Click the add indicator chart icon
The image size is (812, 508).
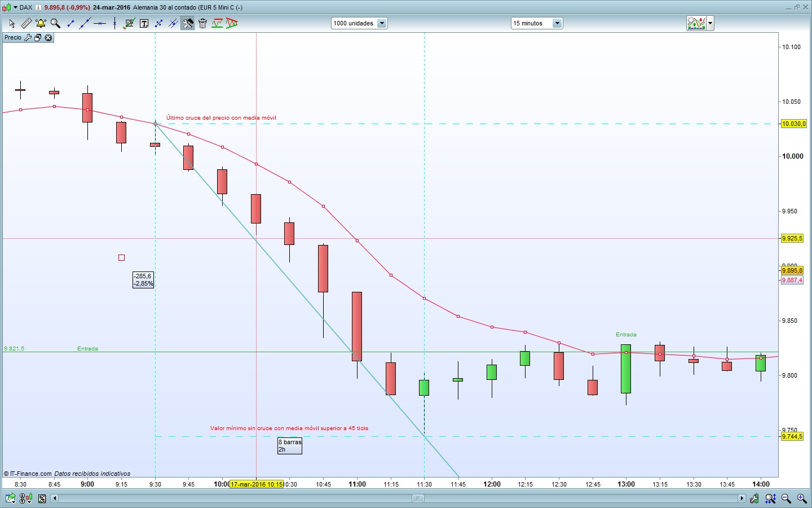pos(696,23)
